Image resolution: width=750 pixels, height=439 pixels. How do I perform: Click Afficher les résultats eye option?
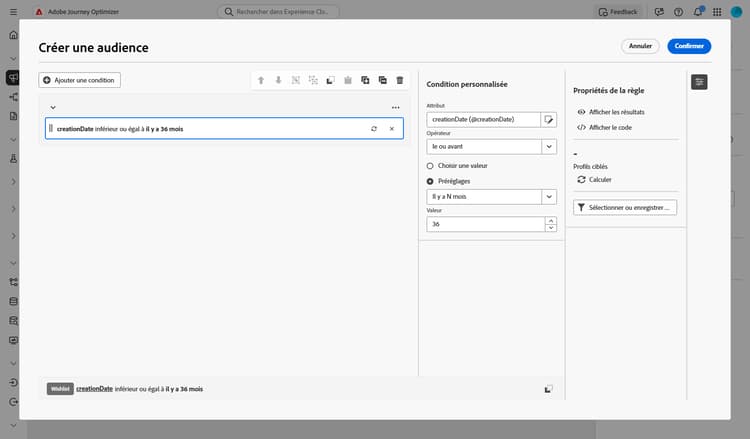[611, 112]
